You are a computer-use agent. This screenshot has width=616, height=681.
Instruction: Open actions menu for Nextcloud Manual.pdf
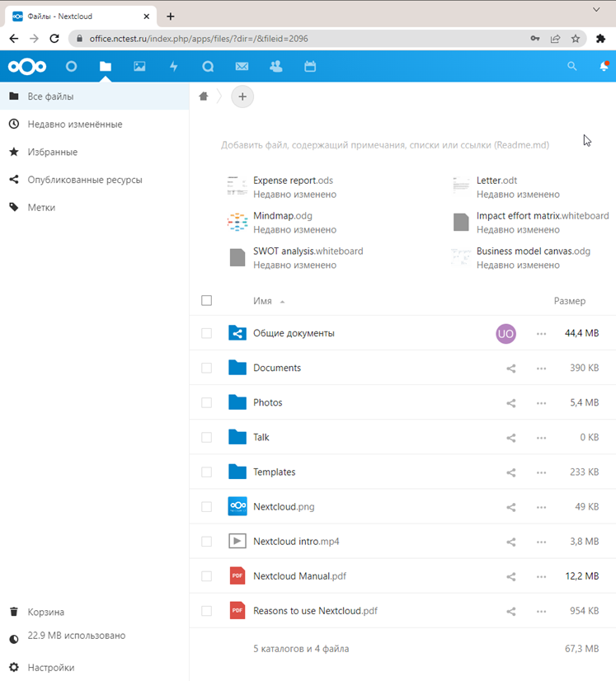(x=541, y=577)
